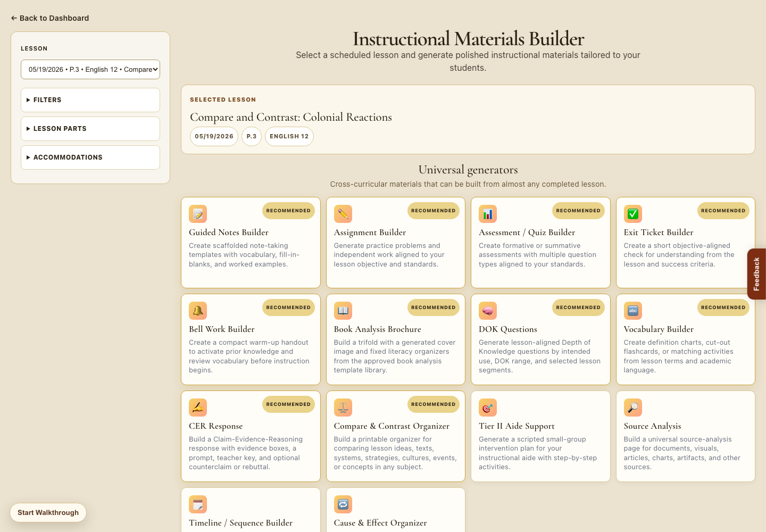Click Recommended badge on DOK Questions
This screenshot has width=766, height=532.
click(x=578, y=307)
